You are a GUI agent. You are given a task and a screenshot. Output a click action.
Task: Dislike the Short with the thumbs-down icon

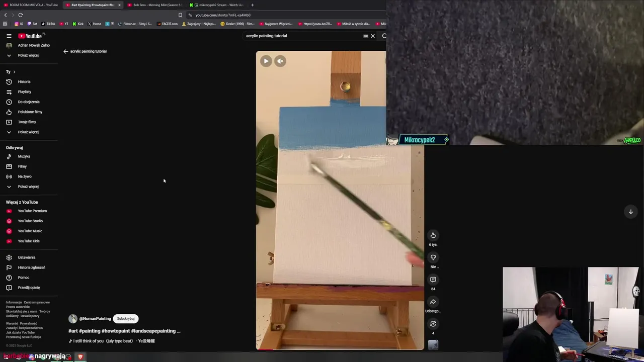433,257
